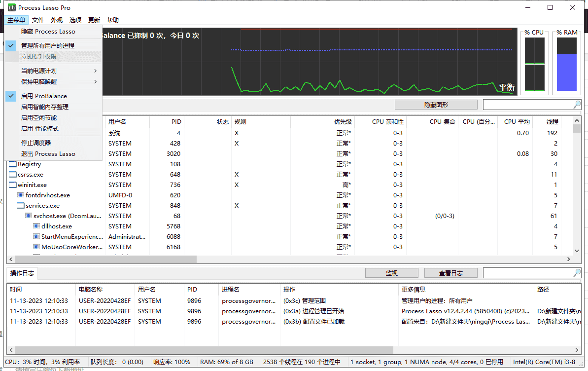The image size is (588, 371).
Task: Select 退出 Process Lasso menu entry
Action: (48, 154)
